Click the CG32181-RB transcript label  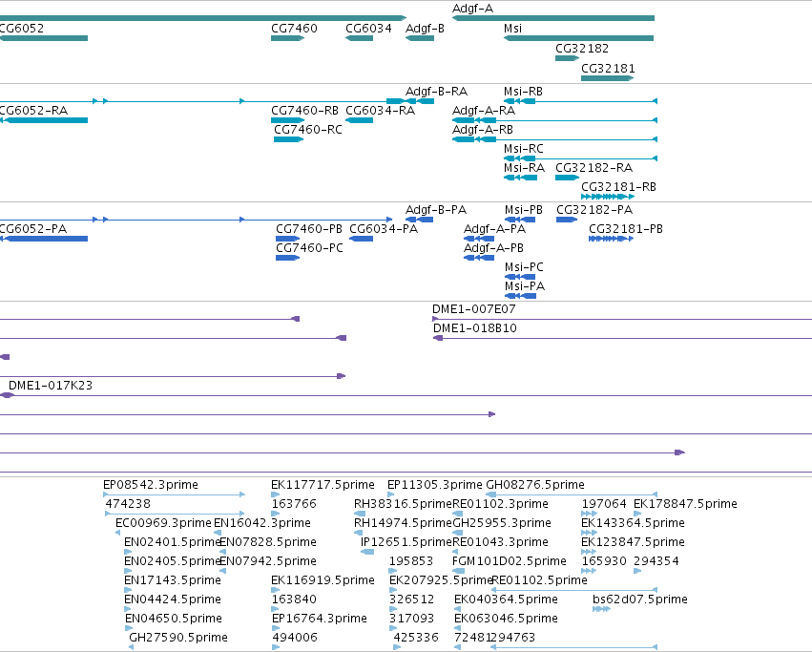[x=619, y=188]
